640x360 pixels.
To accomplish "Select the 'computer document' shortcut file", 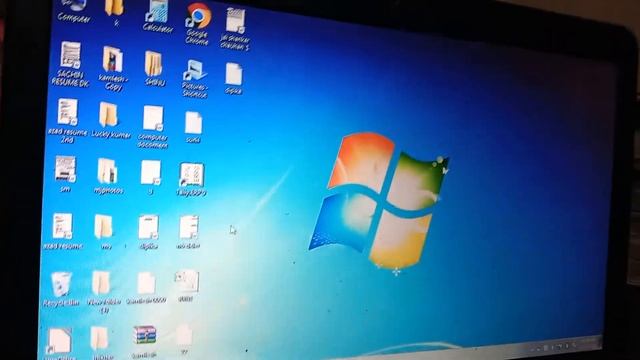I will (x=153, y=126).
